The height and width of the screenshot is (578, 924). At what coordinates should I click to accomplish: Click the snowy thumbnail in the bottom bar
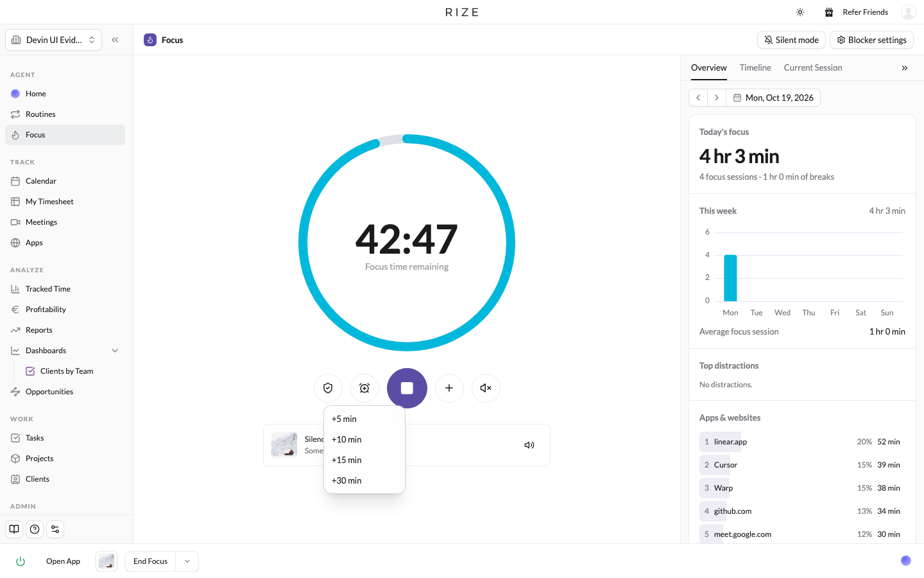pyautogui.click(x=107, y=561)
